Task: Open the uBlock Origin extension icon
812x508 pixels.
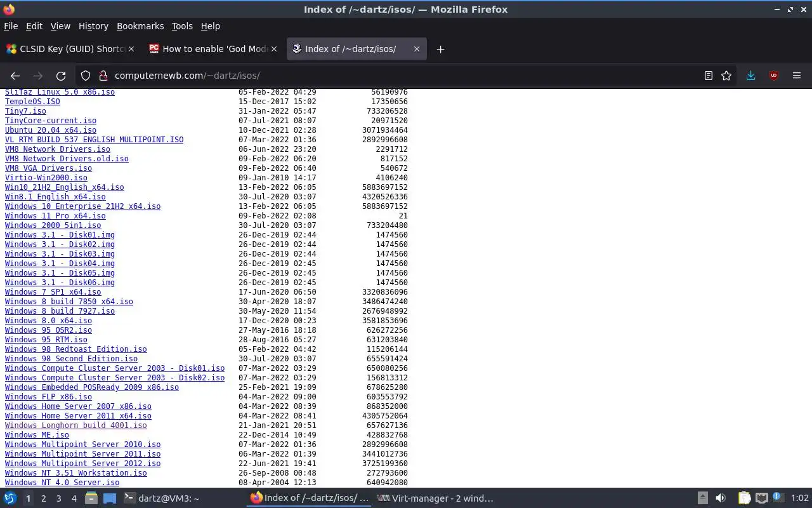Action: tap(774, 76)
